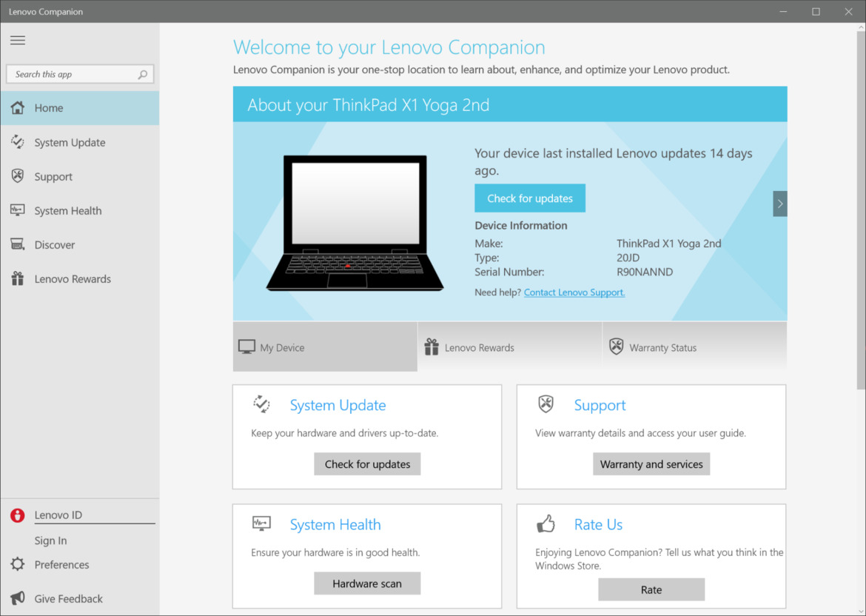
Task: Click the gift icon on Lenovo Rewards tab
Action: click(x=432, y=347)
